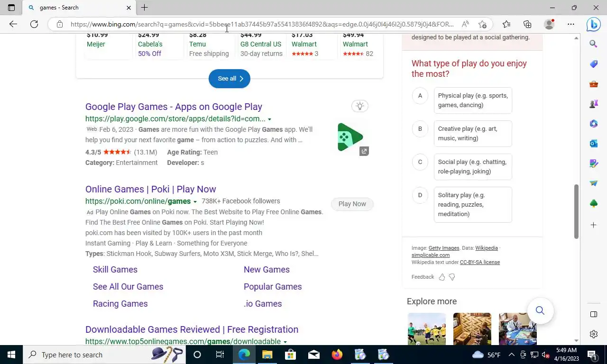
Task: Open sidebar settings gear
Action: pyautogui.click(x=593, y=334)
